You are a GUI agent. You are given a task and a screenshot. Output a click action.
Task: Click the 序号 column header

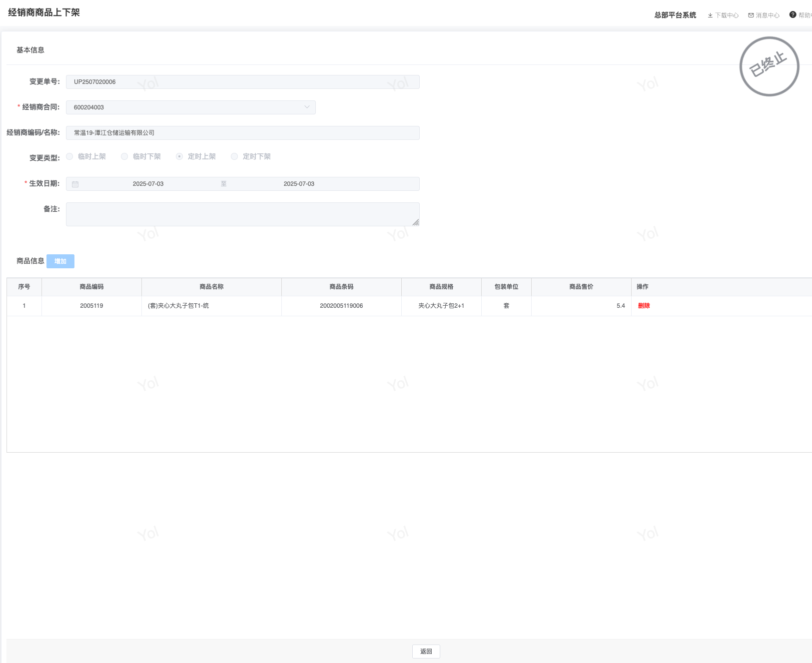click(x=24, y=287)
